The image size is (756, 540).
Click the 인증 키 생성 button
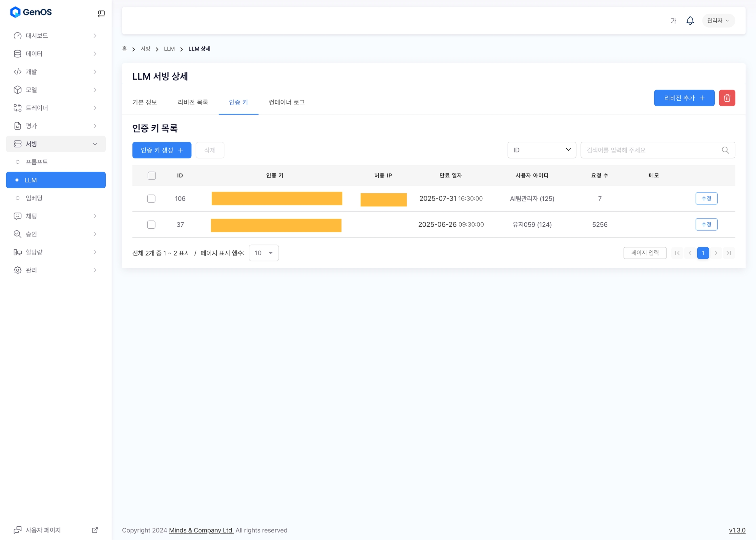(162, 150)
